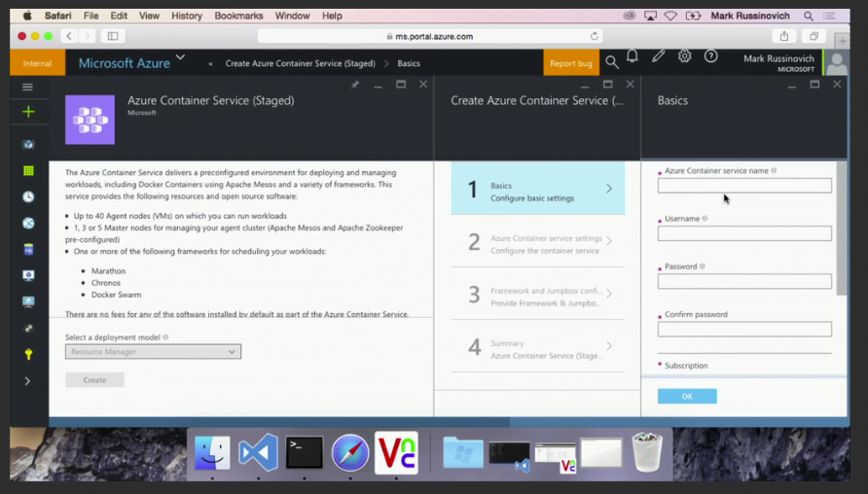This screenshot has height=494, width=868.
Task: Pin the Azure Container Service blade
Action: (355, 84)
